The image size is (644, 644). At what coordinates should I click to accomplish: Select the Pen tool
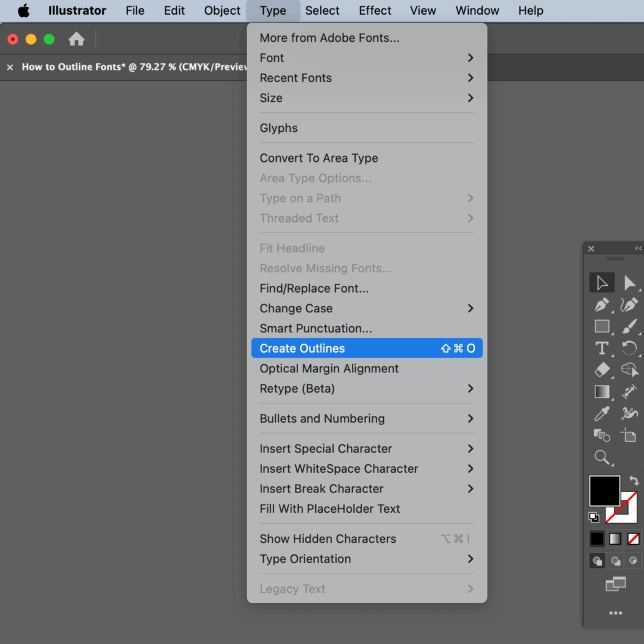click(x=602, y=305)
